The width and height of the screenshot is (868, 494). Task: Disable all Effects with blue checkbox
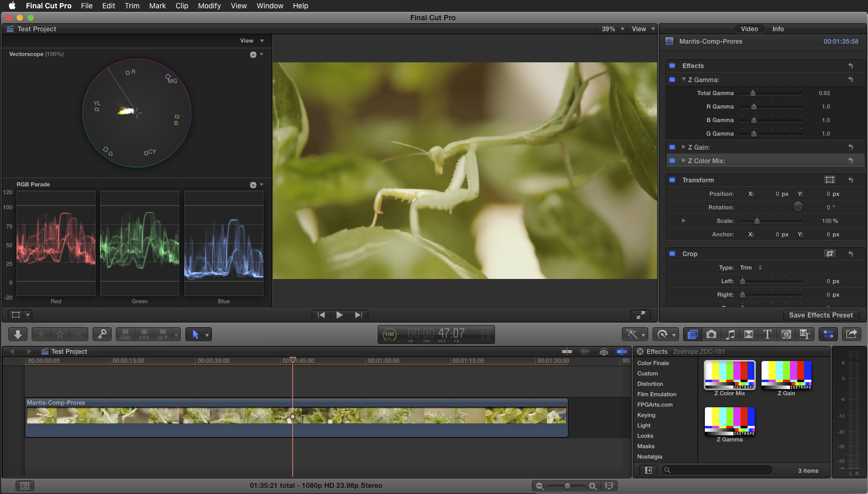pos(672,66)
